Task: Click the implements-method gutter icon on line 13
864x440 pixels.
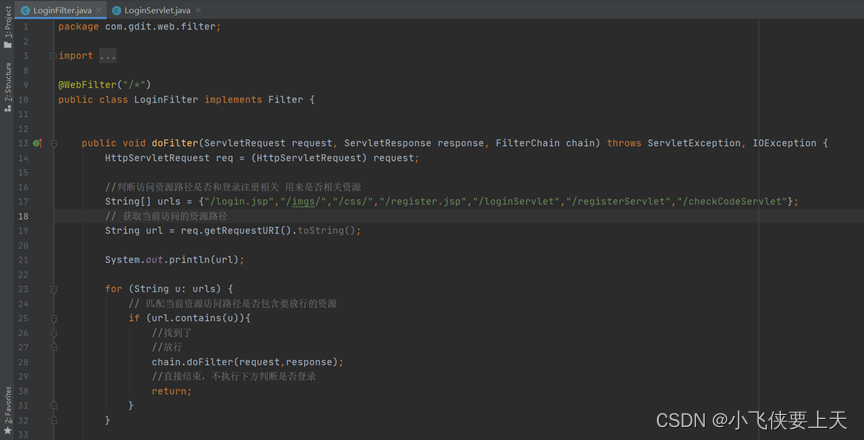Action: pyautogui.click(x=37, y=143)
